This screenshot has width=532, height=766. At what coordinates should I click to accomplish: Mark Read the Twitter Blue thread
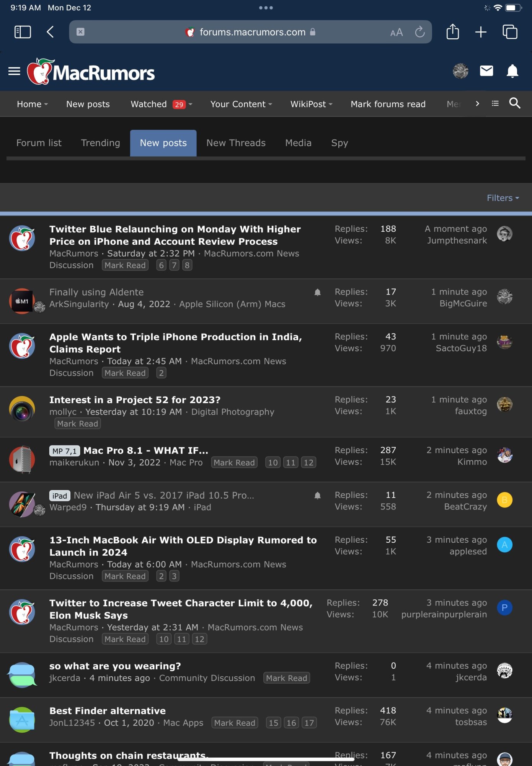[125, 265]
